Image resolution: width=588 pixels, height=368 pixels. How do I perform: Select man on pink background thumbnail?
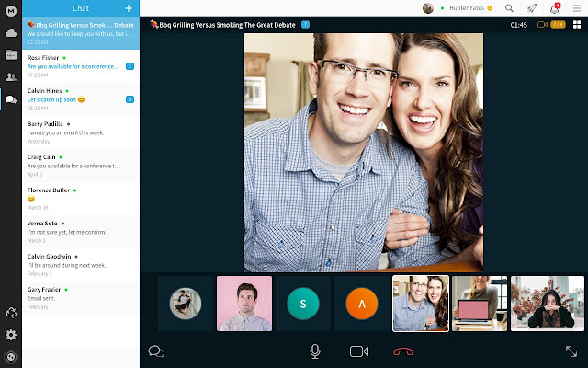pos(244,304)
